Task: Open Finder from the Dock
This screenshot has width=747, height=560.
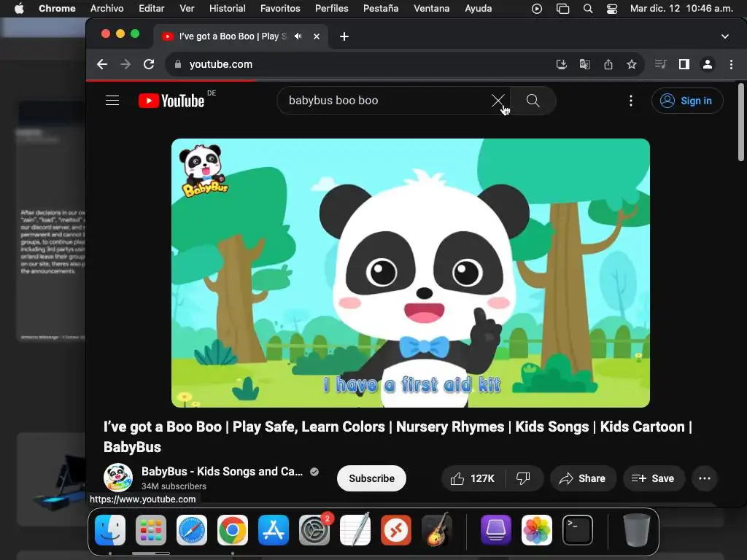Action: tap(110, 530)
